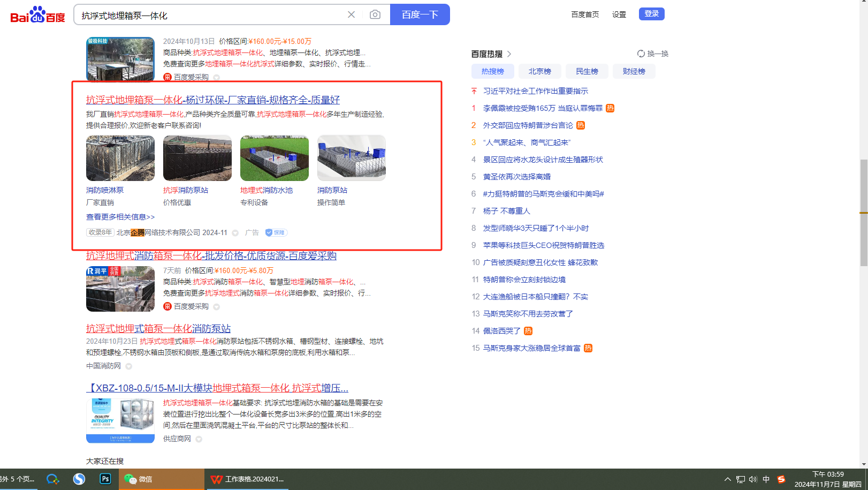
Task: Open dropdown beside 北京企腾网络技术有限公司 2024-11
Action: point(235,233)
